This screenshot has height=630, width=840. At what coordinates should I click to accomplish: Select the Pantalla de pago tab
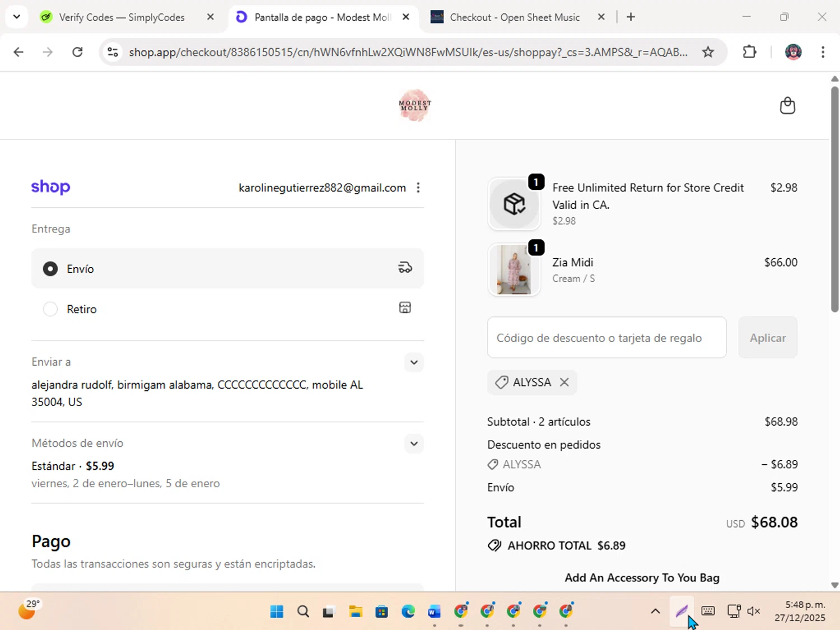(323, 17)
